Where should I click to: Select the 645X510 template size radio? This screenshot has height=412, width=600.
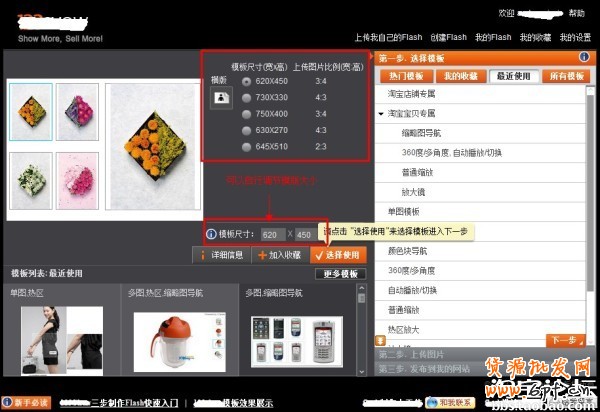(x=246, y=147)
